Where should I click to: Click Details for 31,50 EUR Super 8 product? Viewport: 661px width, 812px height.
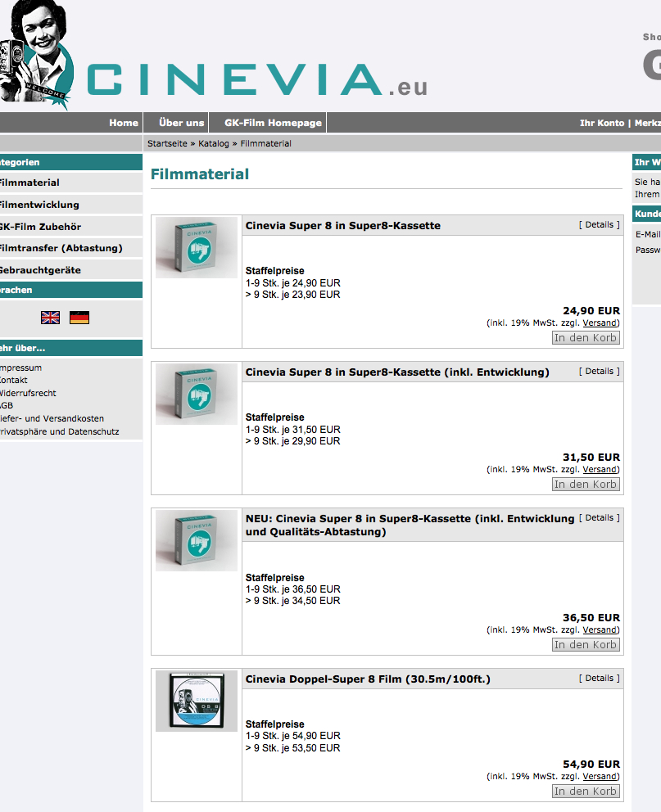600,372
